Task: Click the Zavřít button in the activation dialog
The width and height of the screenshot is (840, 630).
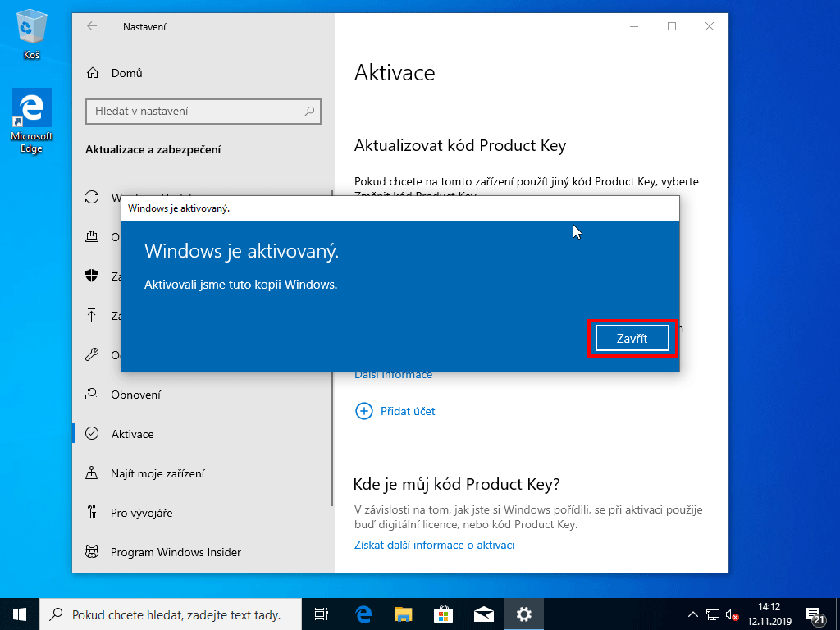Action: coord(632,339)
